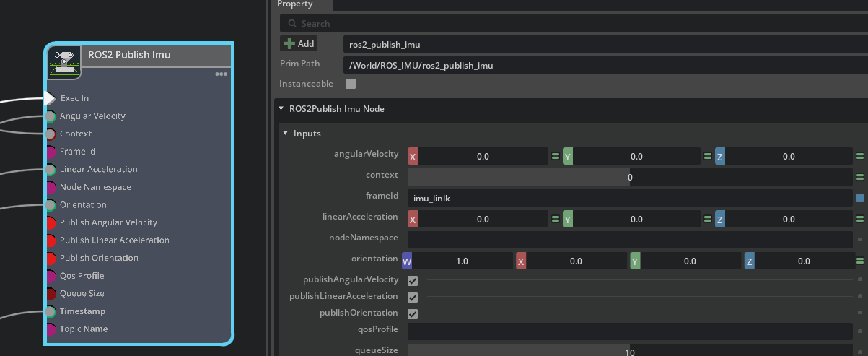Image resolution: width=868 pixels, height=356 pixels.
Task: Click the context value slider
Action: click(630, 177)
